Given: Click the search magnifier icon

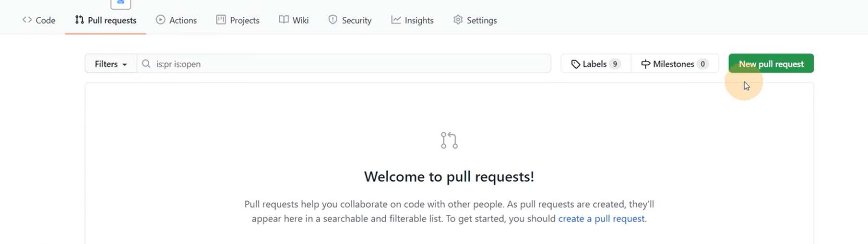Looking at the screenshot, I should pos(146,64).
